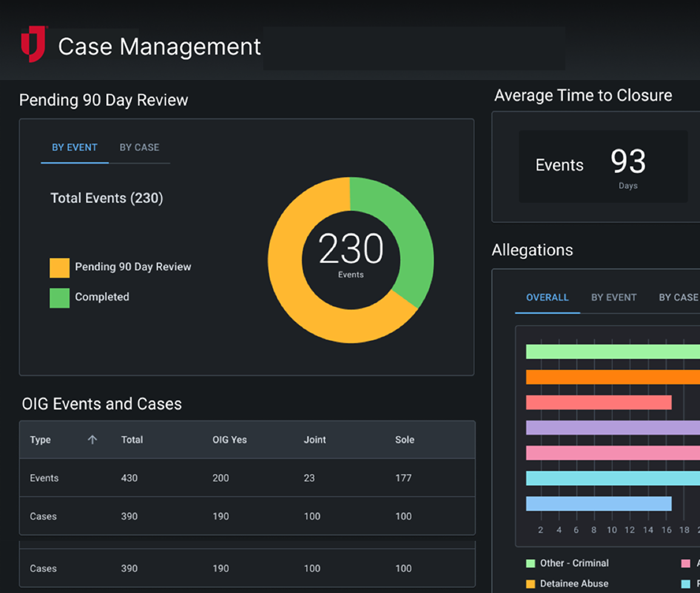The width and height of the screenshot is (700, 593).
Task: Sort by the Sole column header
Action: pyautogui.click(x=405, y=440)
